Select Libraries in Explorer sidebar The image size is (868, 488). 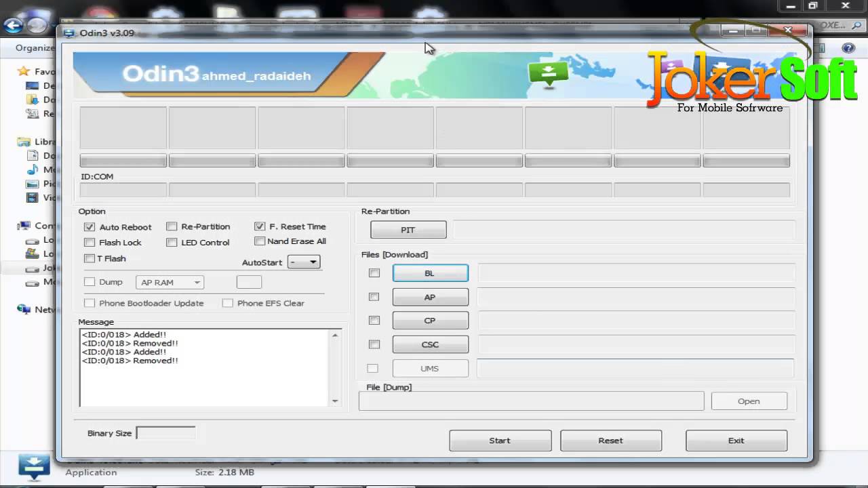(x=24, y=142)
